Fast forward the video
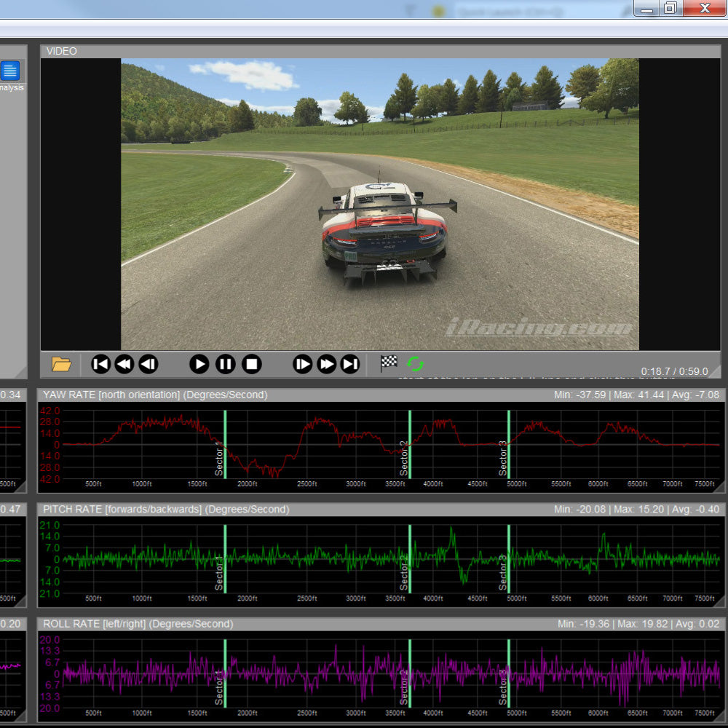The image size is (728, 728). (x=326, y=364)
